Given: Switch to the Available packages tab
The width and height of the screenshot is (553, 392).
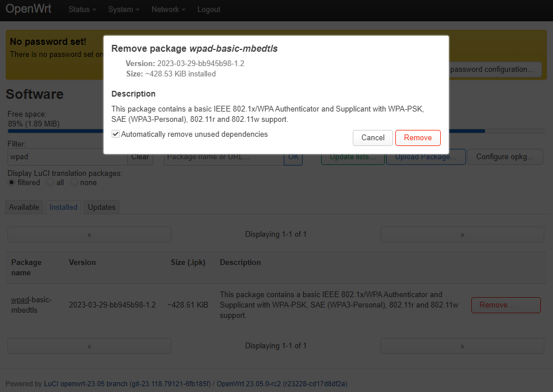Looking at the screenshot, I should pos(24,207).
